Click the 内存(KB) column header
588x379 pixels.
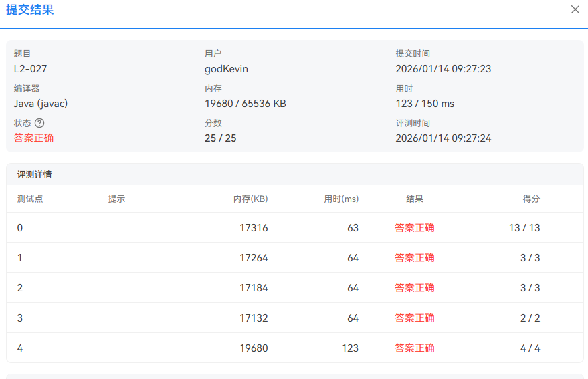coord(250,199)
